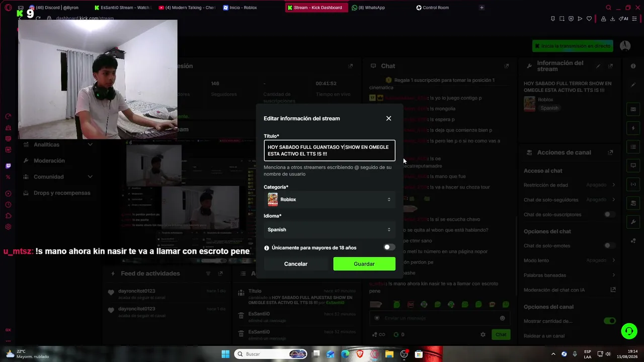Open the chat settings gear icon

tap(483, 334)
